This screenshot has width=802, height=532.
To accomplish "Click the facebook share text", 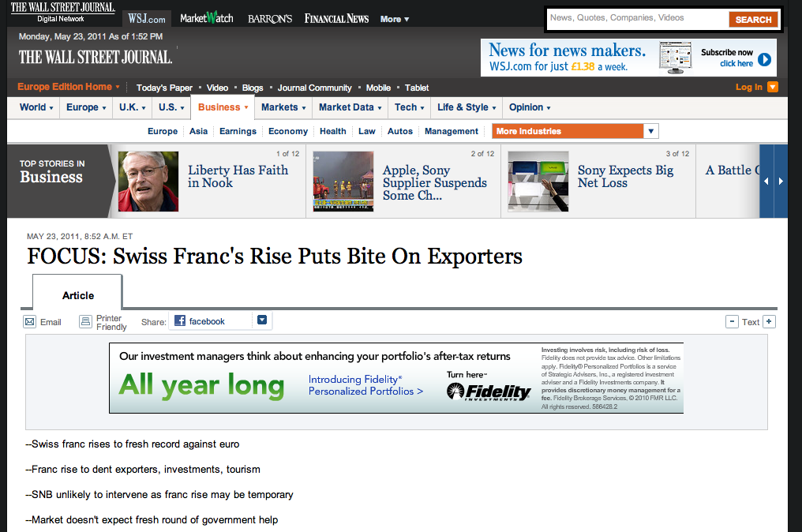I will 207,321.
